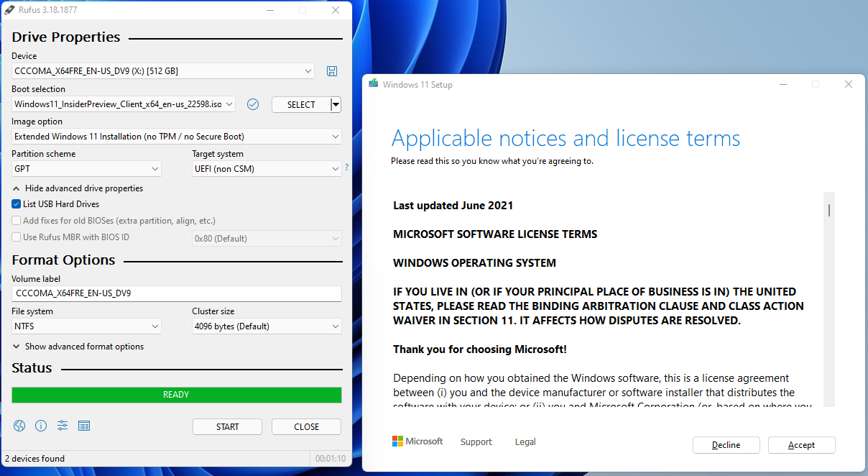Click the Rufus pen drive title icon
The image size is (868, 476).
click(x=9, y=10)
